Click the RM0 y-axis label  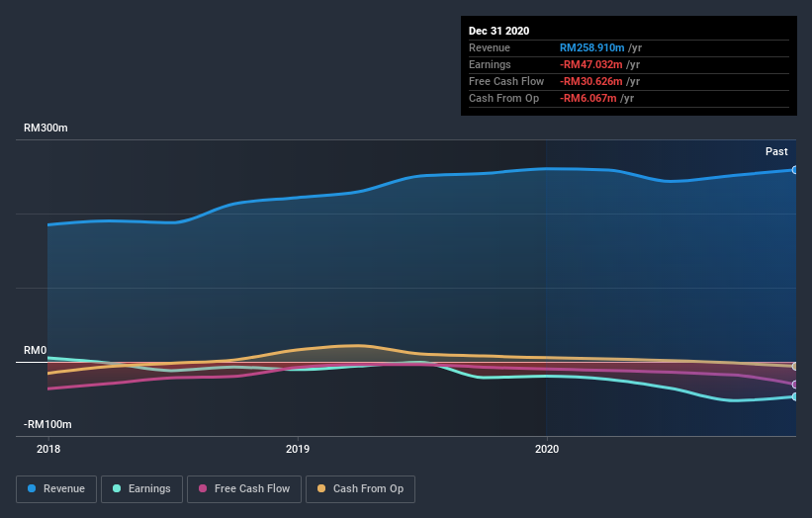click(35, 350)
